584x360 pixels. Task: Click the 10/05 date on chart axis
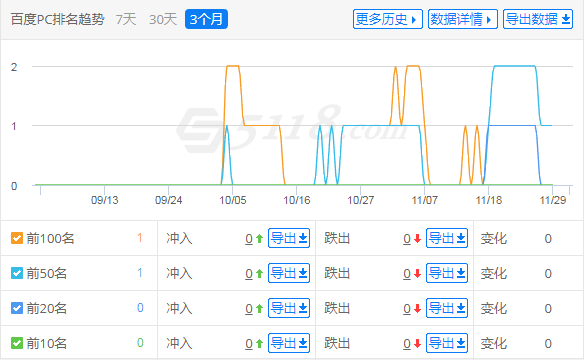tap(233, 200)
